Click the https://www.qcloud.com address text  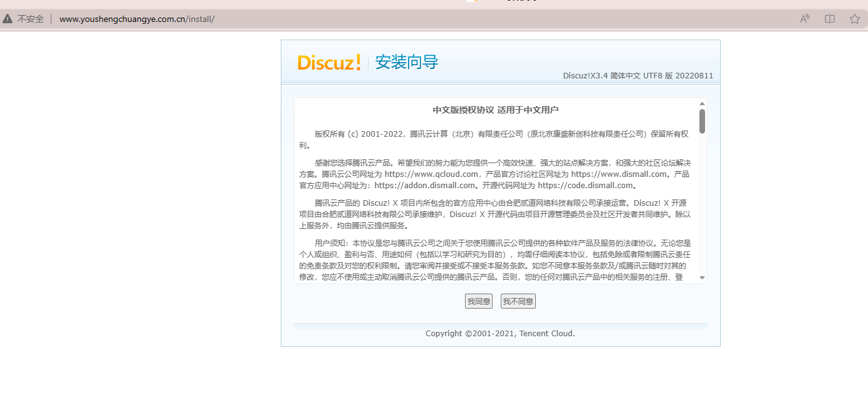[x=432, y=174]
